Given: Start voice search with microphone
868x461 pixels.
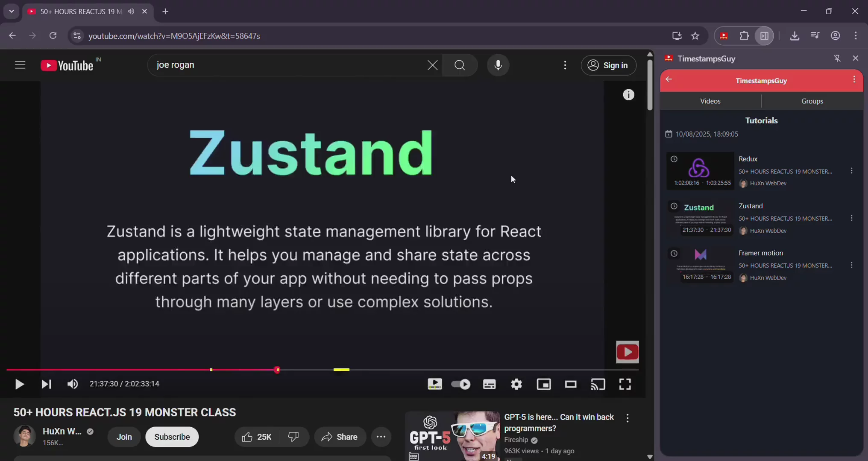Looking at the screenshot, I should click(498, 65).
